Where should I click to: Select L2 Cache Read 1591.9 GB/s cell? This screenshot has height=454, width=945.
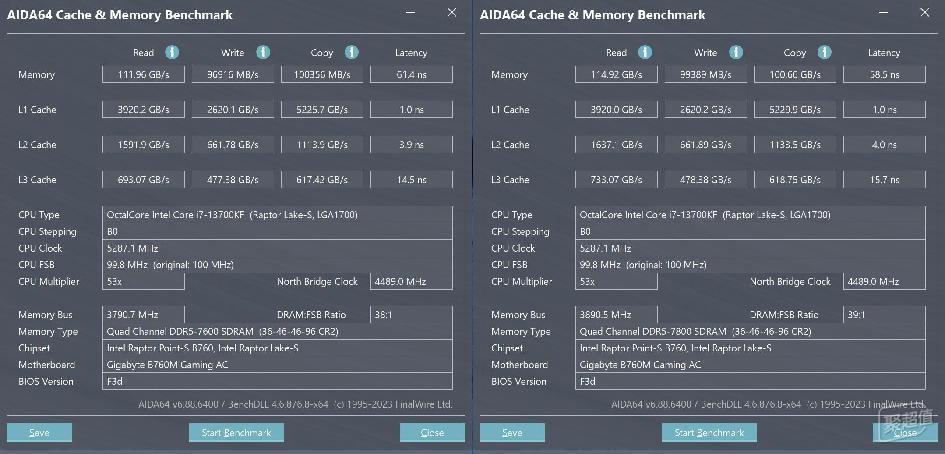[143, 145]
